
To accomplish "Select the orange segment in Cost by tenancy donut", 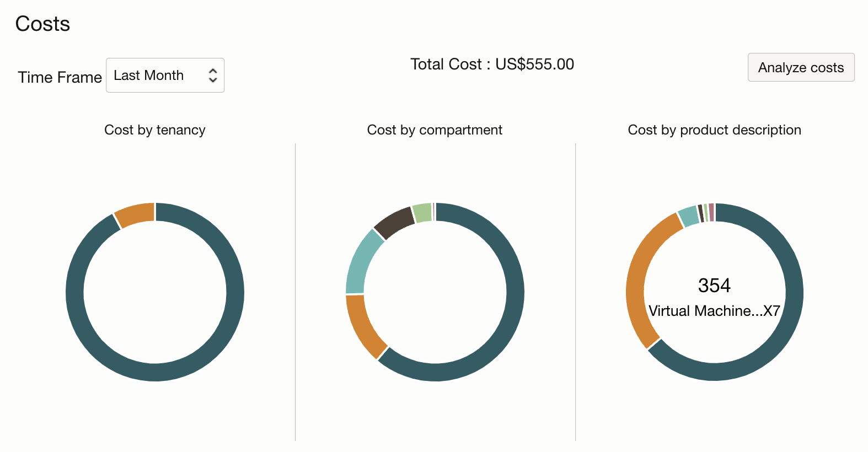I will coord(135,212).
